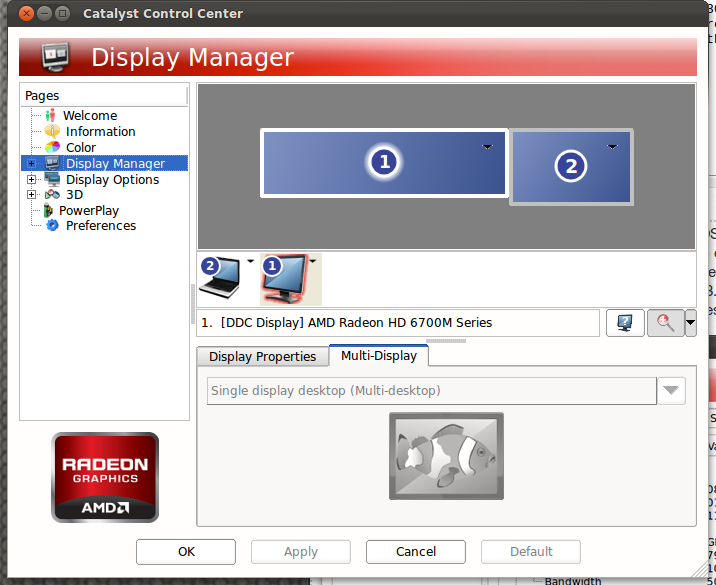Click the identify displays button

(x=625, y=323)
